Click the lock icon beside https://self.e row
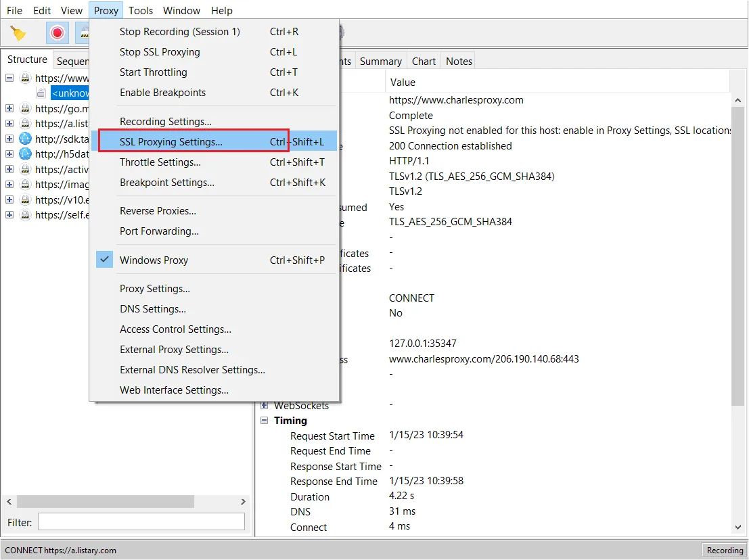749x560 pixels. tap(25, 215)
